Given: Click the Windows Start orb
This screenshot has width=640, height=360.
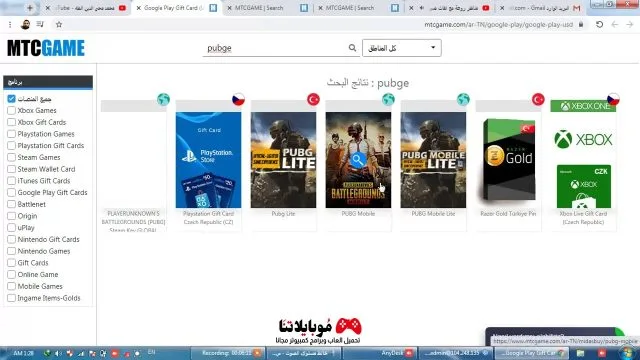Looking at the screenshot, I should [x=628, y=353].
